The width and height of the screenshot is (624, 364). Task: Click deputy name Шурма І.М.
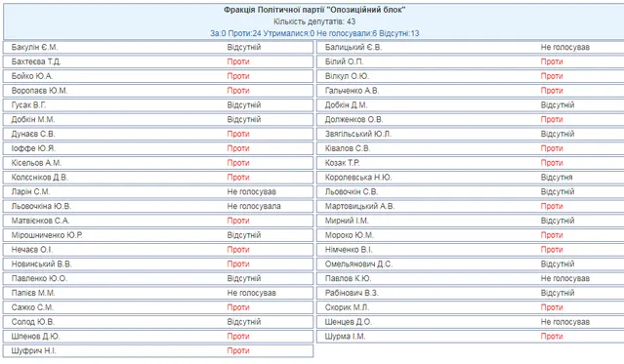(345, 336)
